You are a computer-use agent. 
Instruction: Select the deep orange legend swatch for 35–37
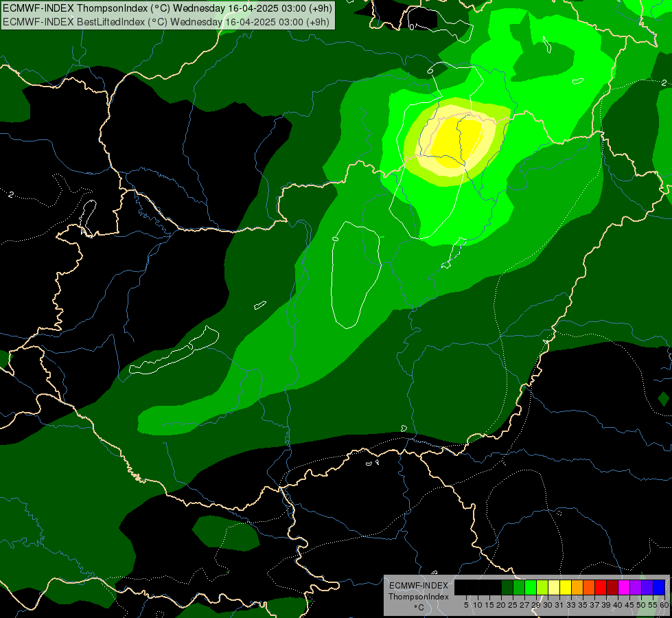point(589,587)
